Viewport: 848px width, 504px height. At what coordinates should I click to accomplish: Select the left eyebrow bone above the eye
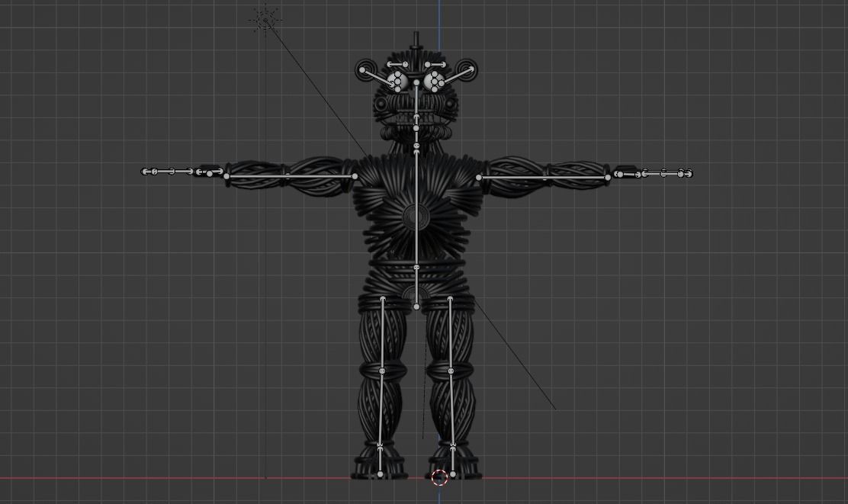[398, 65]
